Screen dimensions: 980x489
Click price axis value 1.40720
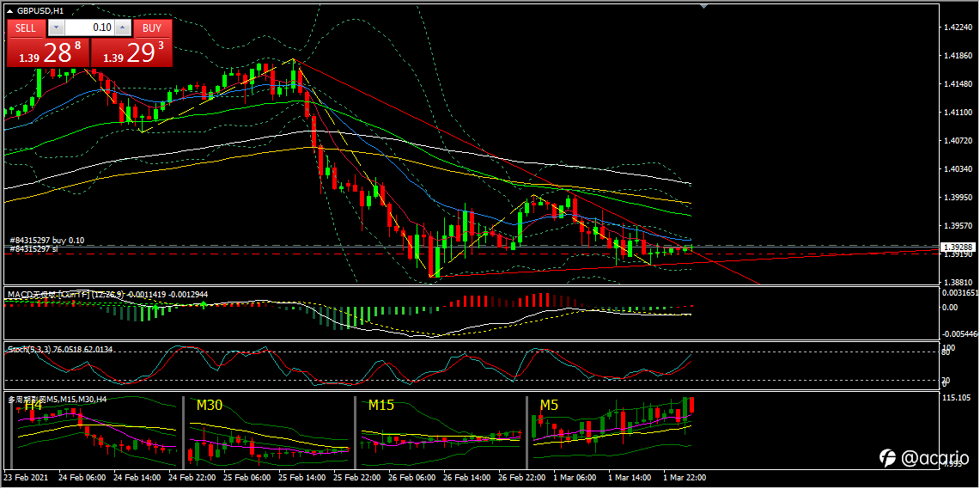[959, 141]
